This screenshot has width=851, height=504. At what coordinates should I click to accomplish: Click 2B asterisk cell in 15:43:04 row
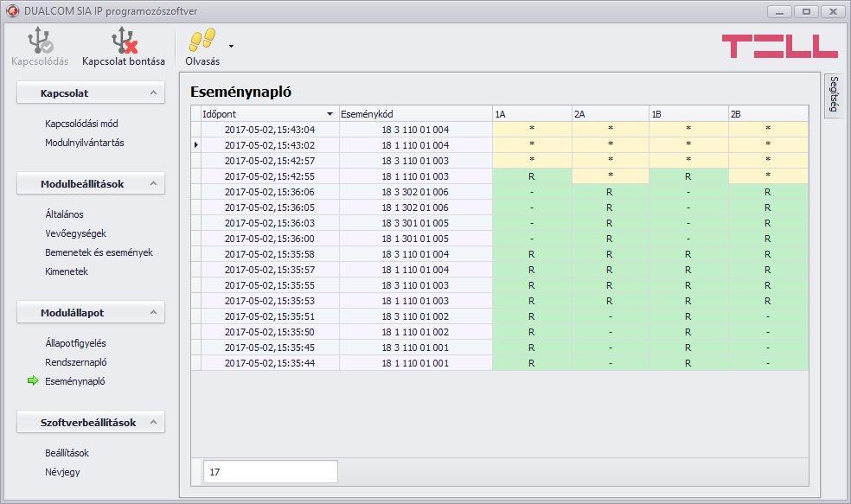(x=768, y=130)
